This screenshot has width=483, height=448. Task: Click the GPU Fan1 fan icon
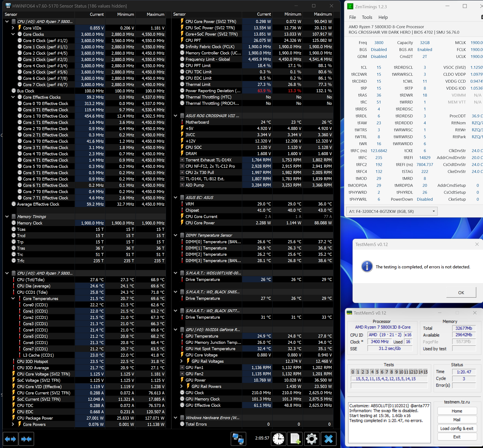tap(182, 368)
